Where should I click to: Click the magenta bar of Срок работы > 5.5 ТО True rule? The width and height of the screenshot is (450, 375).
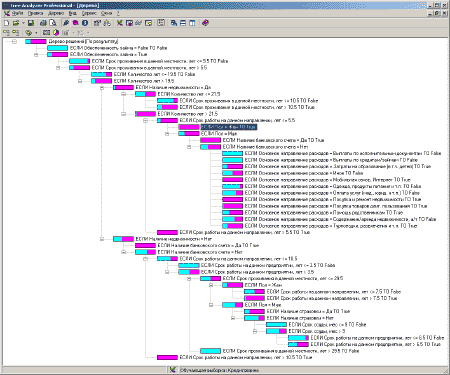coord(167,232)
